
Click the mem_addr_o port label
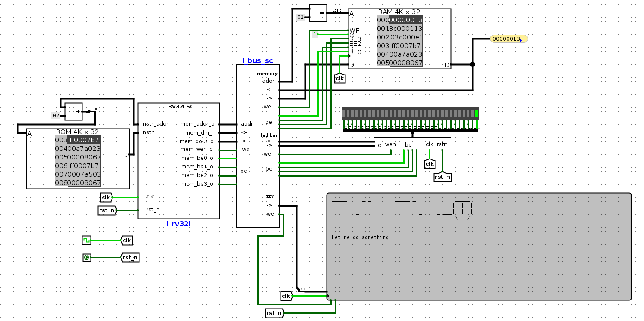[197, 124]
